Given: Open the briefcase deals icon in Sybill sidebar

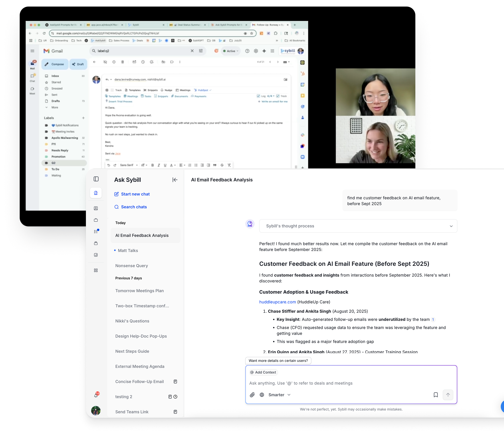Looking at the screenshot, I should point(96,220).
